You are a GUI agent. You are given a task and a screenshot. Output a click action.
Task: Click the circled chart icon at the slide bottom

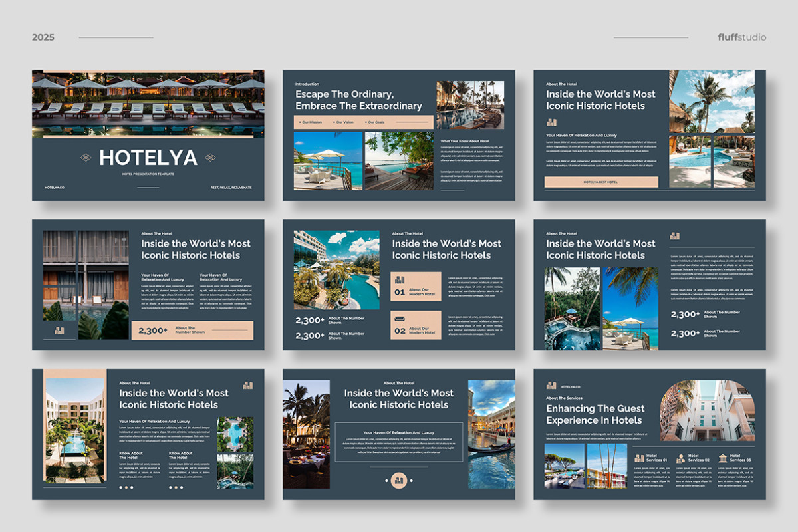(398, 479)
